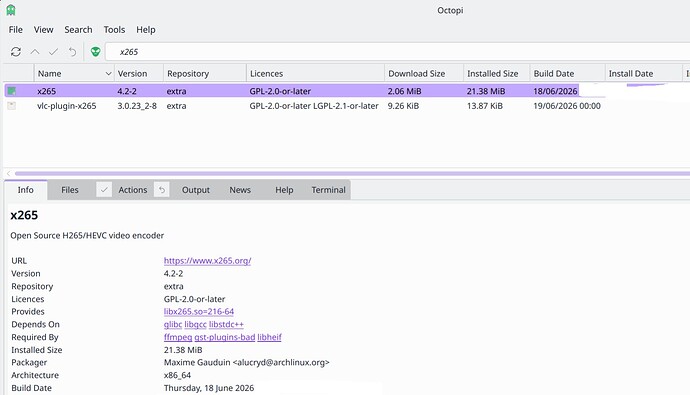
Task: Click the 19/06/2026 00:00 build date cell
Action: tap(567, 106)
